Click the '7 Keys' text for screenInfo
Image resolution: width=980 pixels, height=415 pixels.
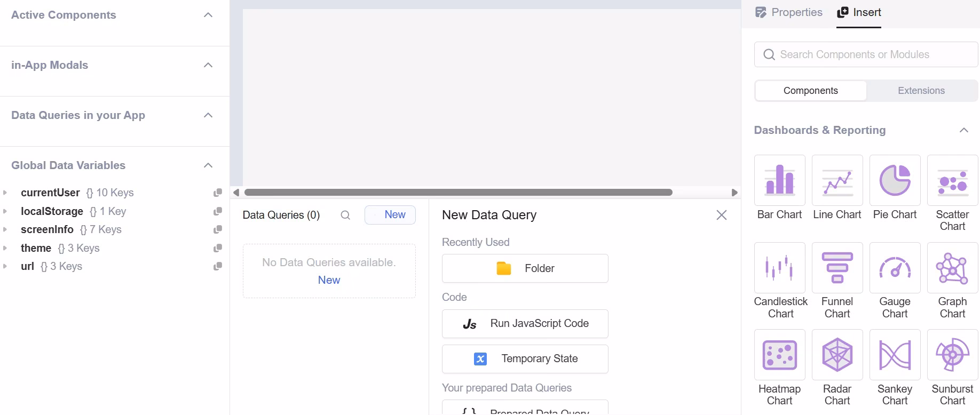click(x=106, y=229)
